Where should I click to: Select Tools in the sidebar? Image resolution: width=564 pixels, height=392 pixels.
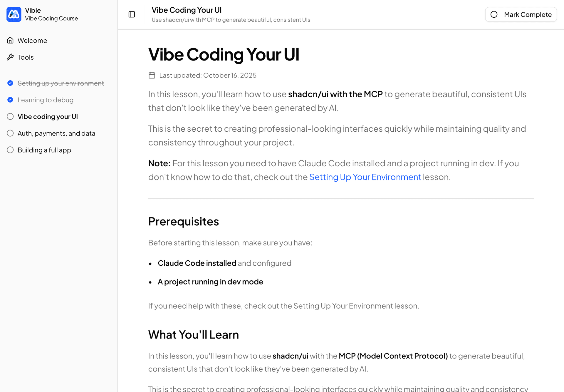(26, 57)
